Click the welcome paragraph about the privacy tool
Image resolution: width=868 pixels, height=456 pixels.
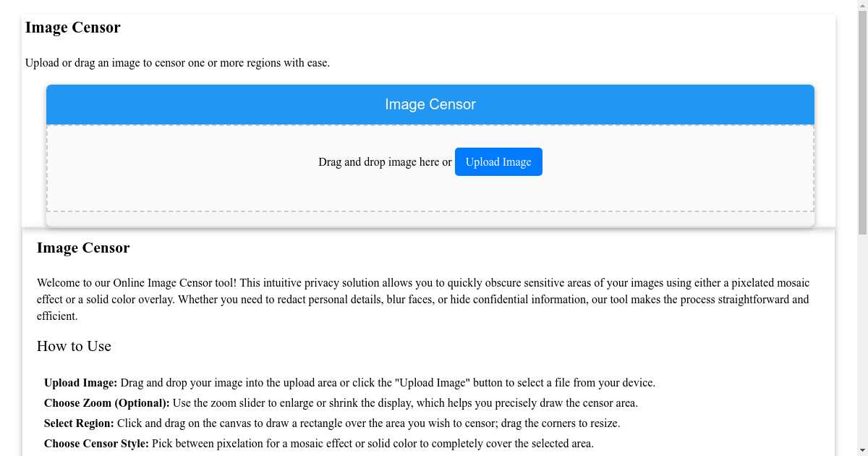tap(422, 299)
